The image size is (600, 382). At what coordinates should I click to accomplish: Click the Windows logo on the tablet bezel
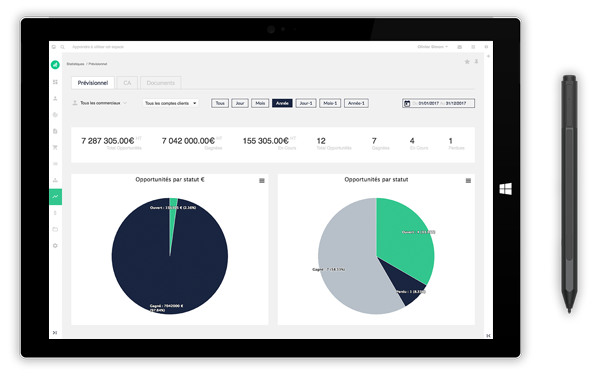505,189
